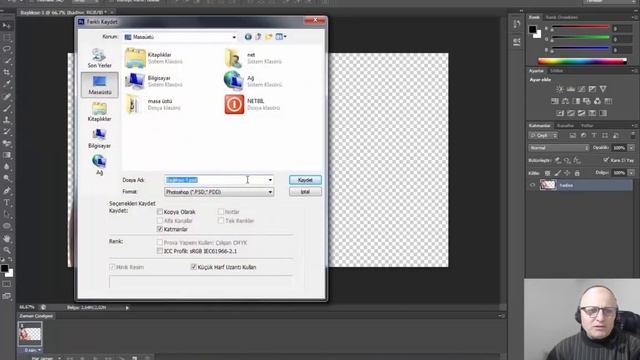Select the Eyedropper tool

(7, 84)
